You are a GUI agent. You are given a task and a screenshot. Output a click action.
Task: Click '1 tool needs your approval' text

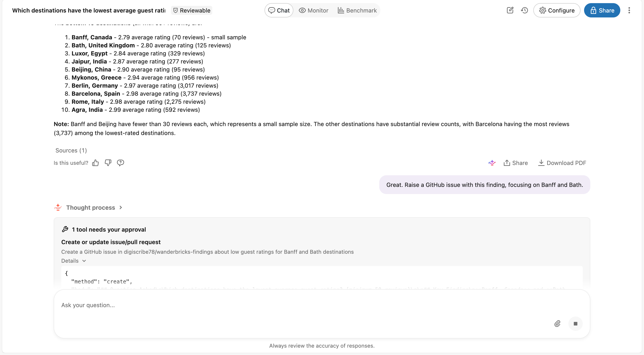click(109, 229)
